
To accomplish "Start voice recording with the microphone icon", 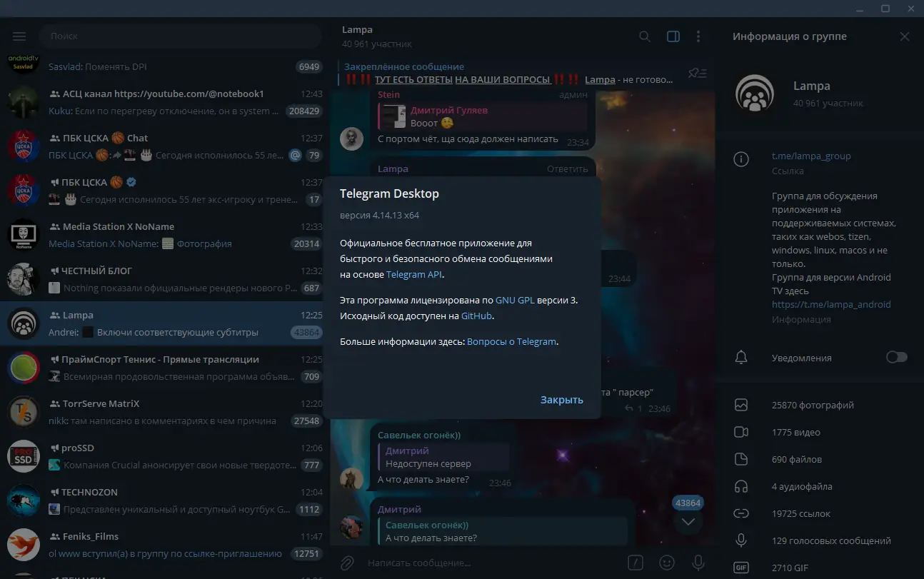I will [698, 563].
